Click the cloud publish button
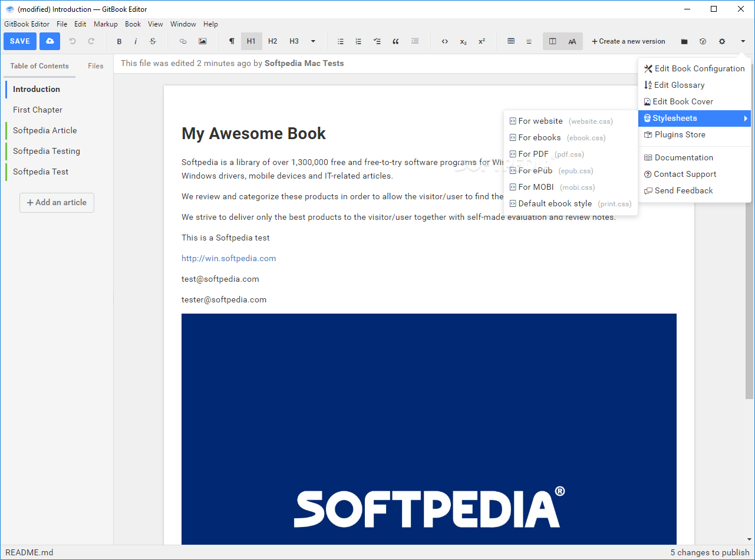This screenshot has height=560, width=755. (50, 41)
